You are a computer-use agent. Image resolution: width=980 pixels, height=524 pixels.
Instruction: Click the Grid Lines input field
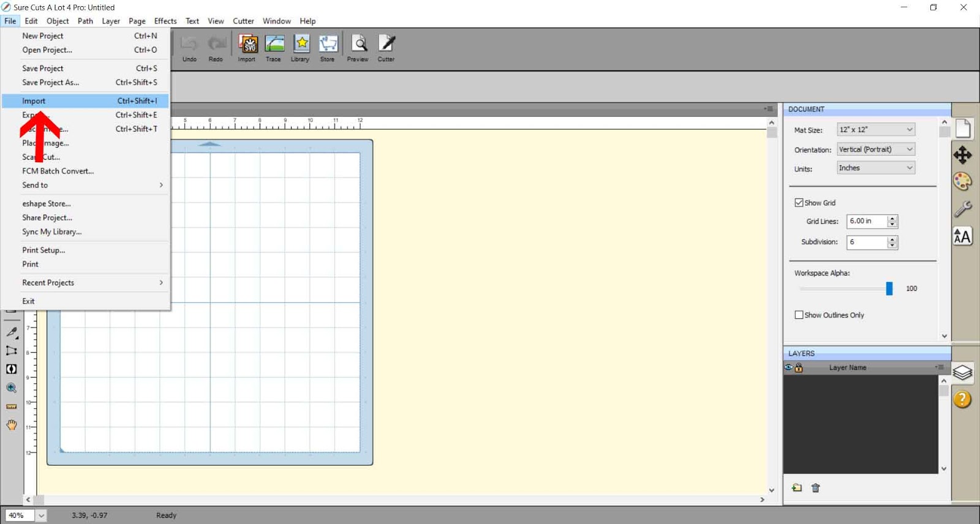click(867, 221)
